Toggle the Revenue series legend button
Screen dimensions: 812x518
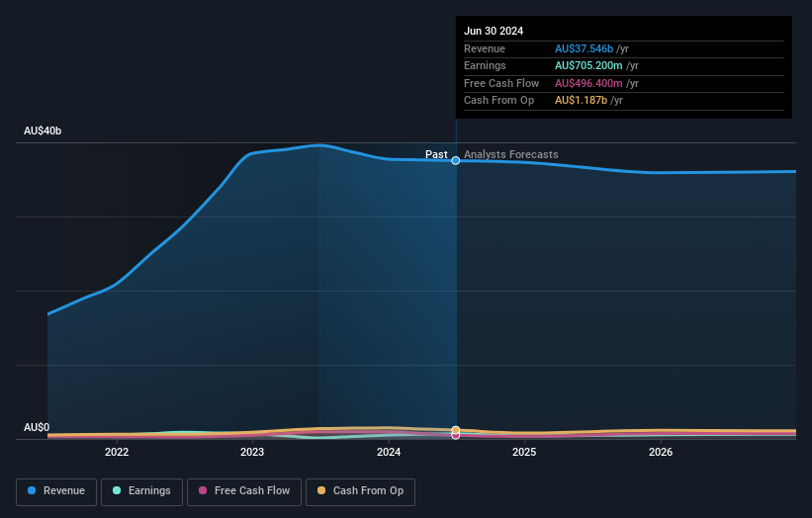(56, 491)
